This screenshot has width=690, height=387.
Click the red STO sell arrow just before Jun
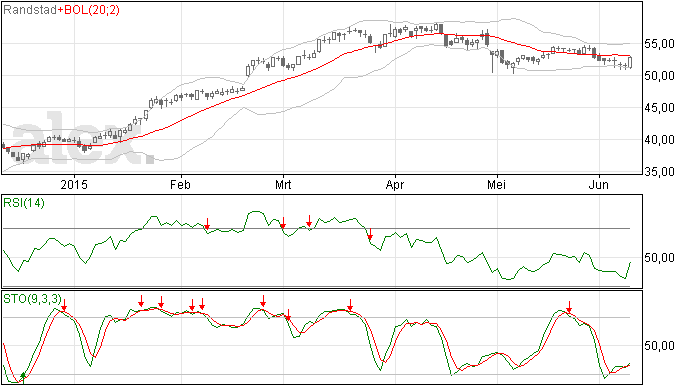pos(569,307)
